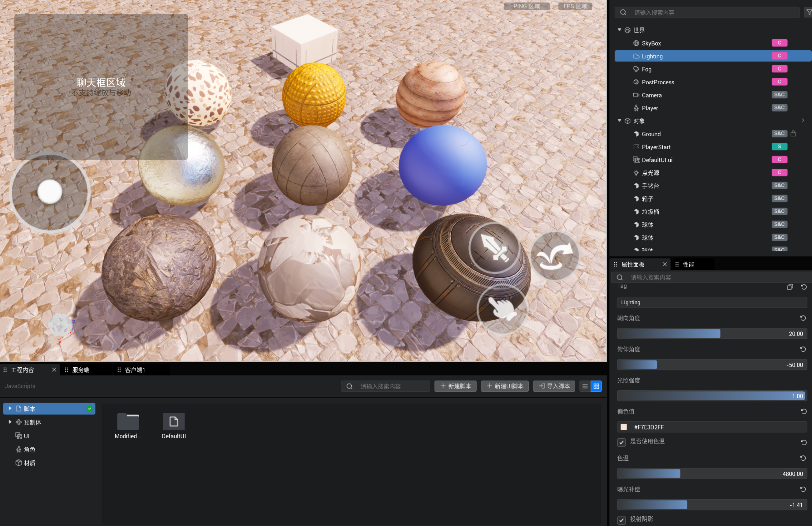Click the virtual joystick white knob

point(50,191)
